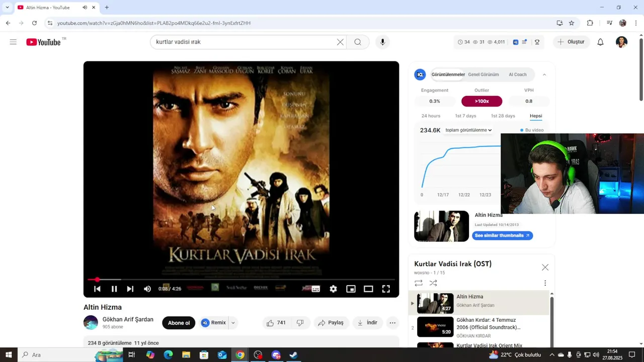The width and height of the screenshot is (644, 362).
Task: Click the vidIQ logo in the header toolbar
Action: click(x=516, y=42)
